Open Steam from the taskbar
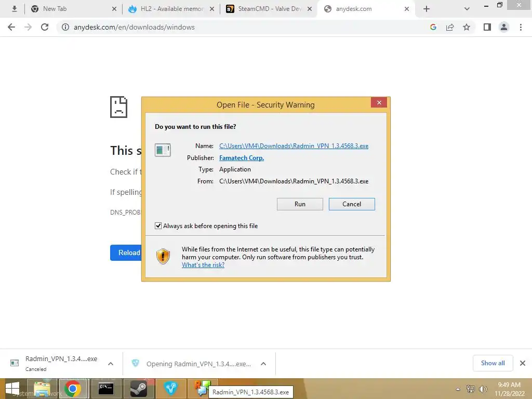Viewport: 532px width, 399px height. [x=138, y=389]
